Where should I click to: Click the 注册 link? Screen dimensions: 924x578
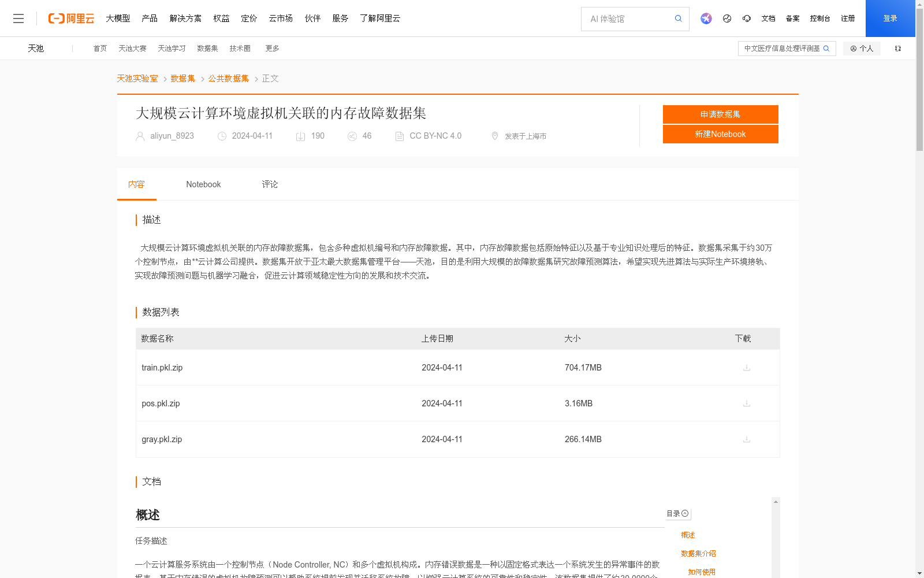coord(848,18)
